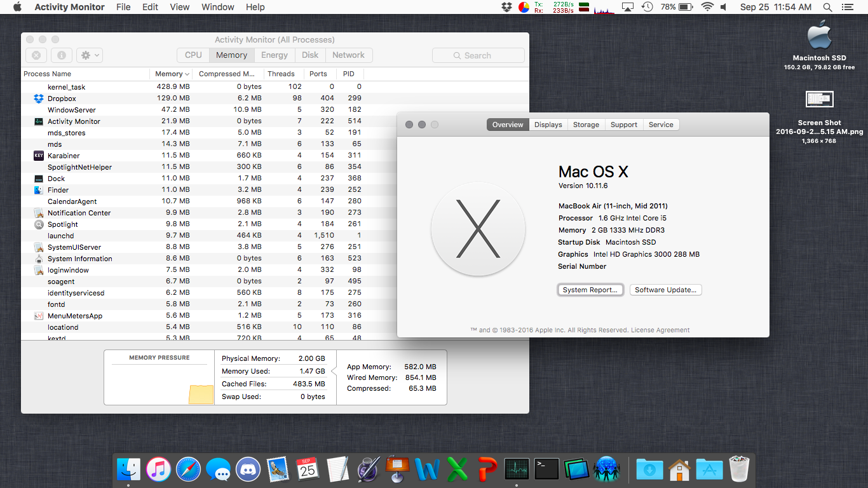Image resolution: width=868 pixels, height=488 pixels.
Task: Select the Memory tab
Action: tap(231, 55)
